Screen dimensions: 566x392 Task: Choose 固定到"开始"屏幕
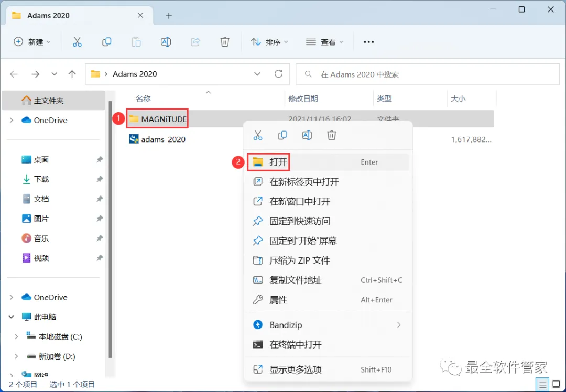pos(328,241)
